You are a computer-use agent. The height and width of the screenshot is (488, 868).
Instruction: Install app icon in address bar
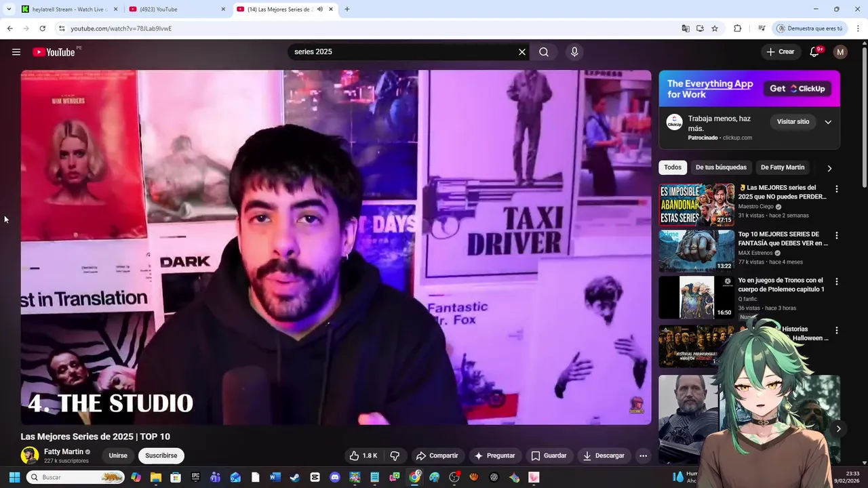pyautogui.click(x=700, y=28)
